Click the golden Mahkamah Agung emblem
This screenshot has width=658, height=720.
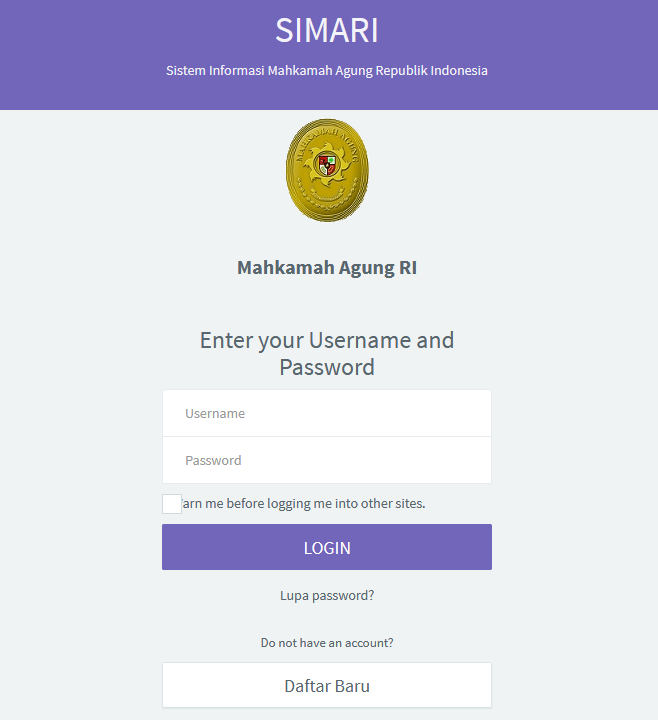click(327, 170)
